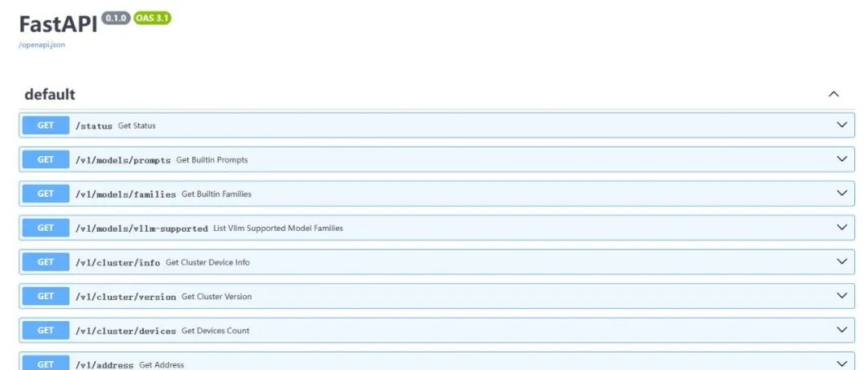
Task: Click GET badge for /v1/models/families
Action: [x=45, y=194]
